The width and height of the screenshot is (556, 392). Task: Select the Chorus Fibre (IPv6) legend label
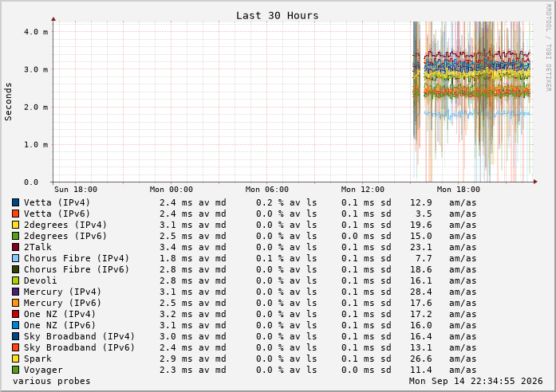point(77,269)
